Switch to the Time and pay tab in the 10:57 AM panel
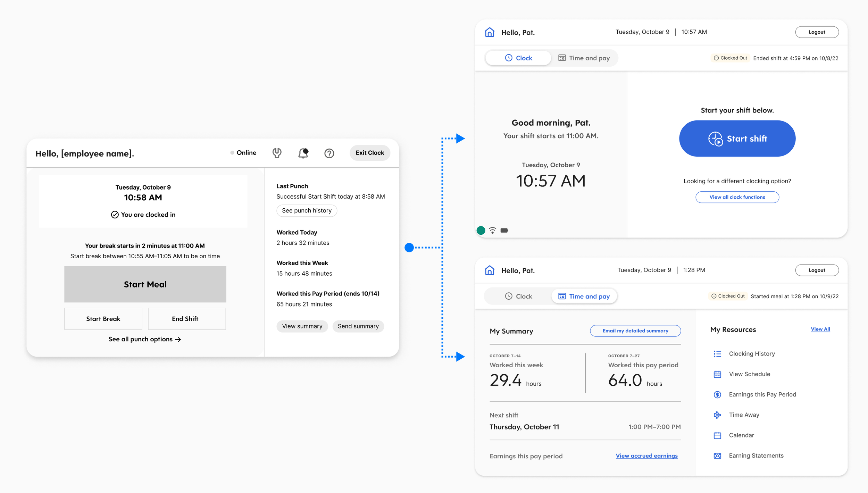Screen dimensions: 868x493 (584, 58)
